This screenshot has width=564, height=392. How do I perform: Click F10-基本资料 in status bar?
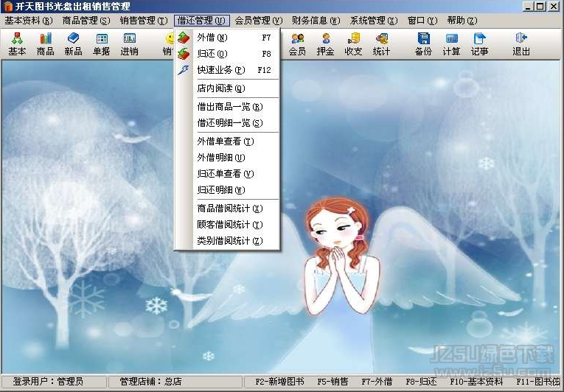tap(476, 381)
